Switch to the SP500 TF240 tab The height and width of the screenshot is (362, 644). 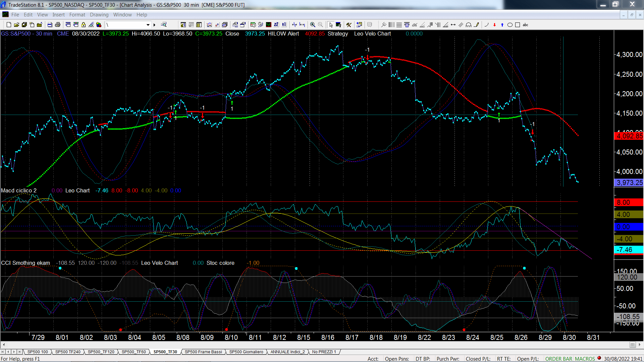point(68,352)
